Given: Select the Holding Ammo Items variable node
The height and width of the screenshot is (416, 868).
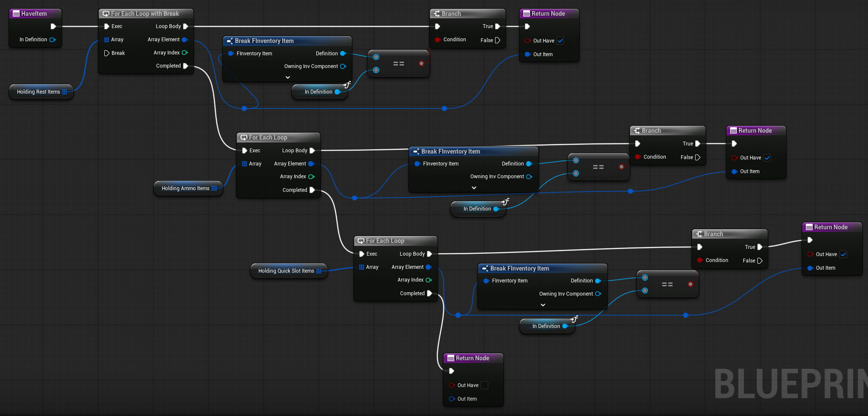Looking at the screenshot, I should (x=185, y=188).
